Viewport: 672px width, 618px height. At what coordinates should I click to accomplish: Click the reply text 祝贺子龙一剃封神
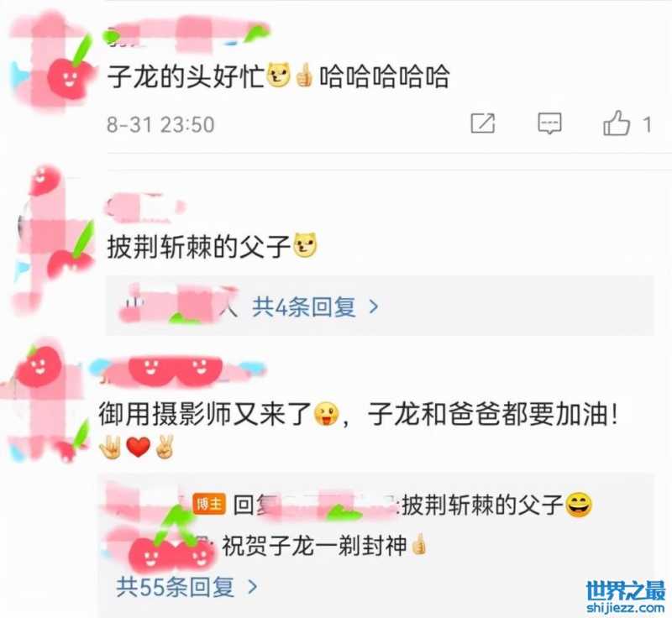313,546
